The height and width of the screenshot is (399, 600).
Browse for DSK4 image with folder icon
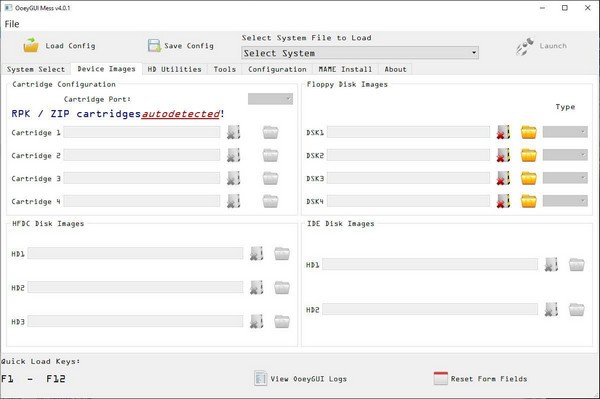coord(528,201)
